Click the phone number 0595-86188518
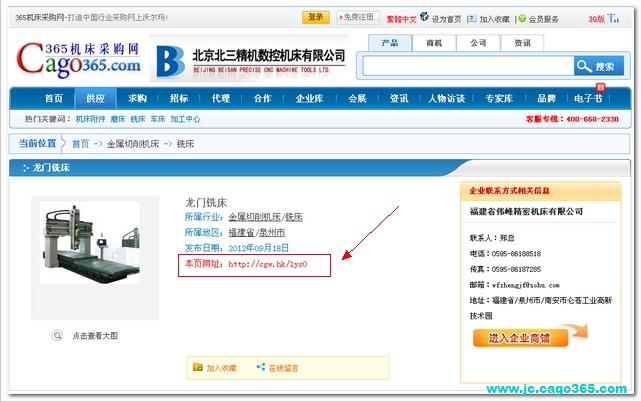641x402 pixels. [x=516, y=254]
